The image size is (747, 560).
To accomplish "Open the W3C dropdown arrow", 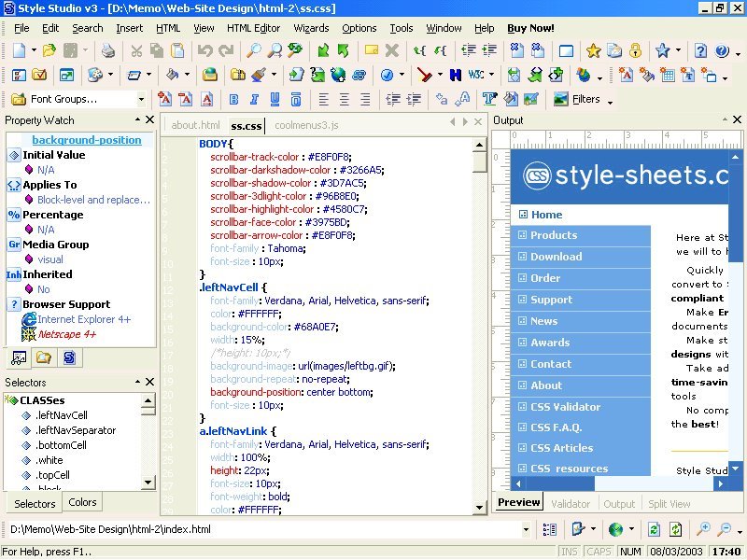I will coord(492,75).
